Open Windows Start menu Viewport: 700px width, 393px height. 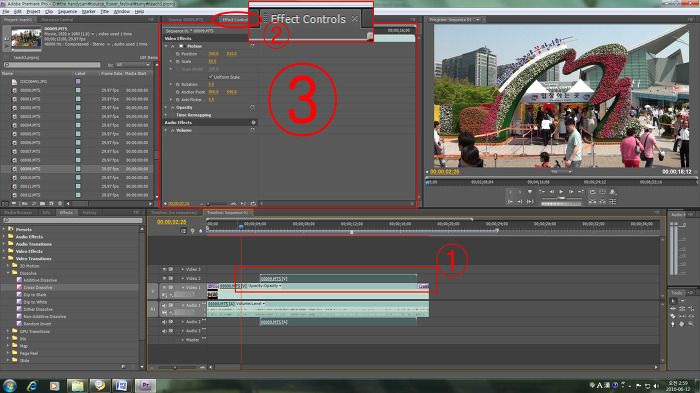click(9, 385)
